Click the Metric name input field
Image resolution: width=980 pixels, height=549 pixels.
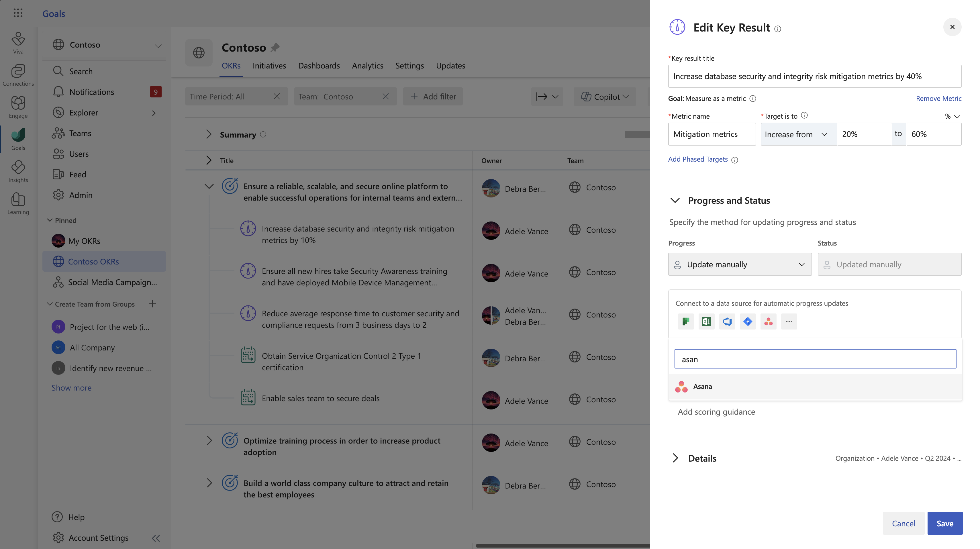tap(712, 134)
